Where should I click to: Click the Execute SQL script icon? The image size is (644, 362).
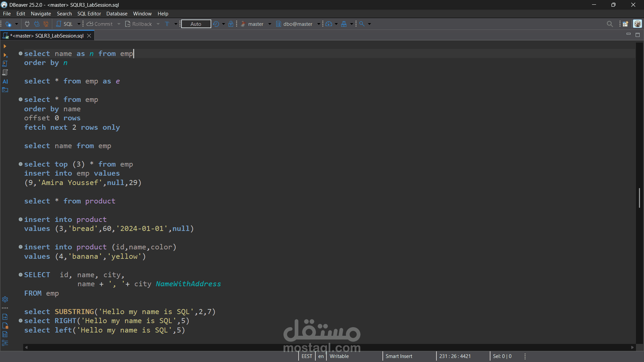pos(5,64)
